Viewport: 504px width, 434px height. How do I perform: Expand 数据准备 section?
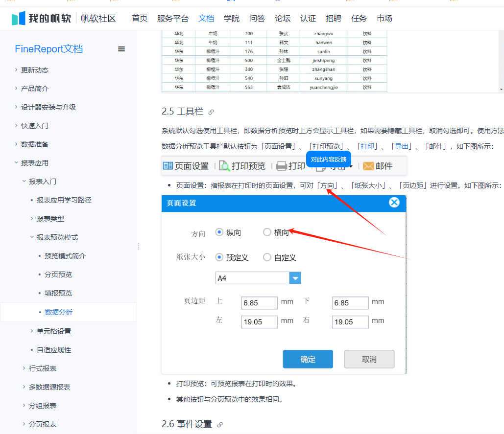point(16,144)
